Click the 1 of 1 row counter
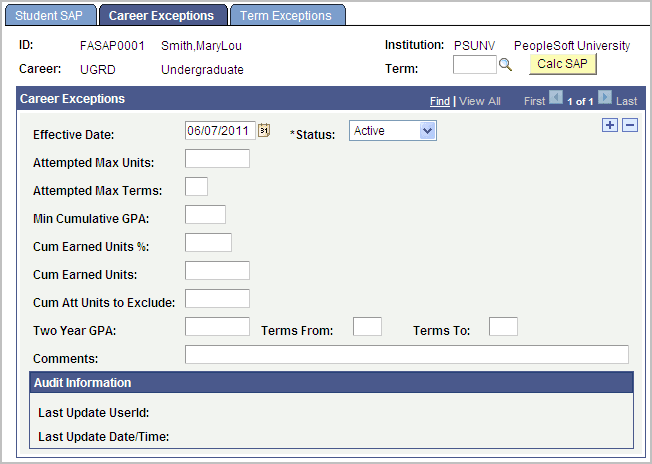 (580, 101)
